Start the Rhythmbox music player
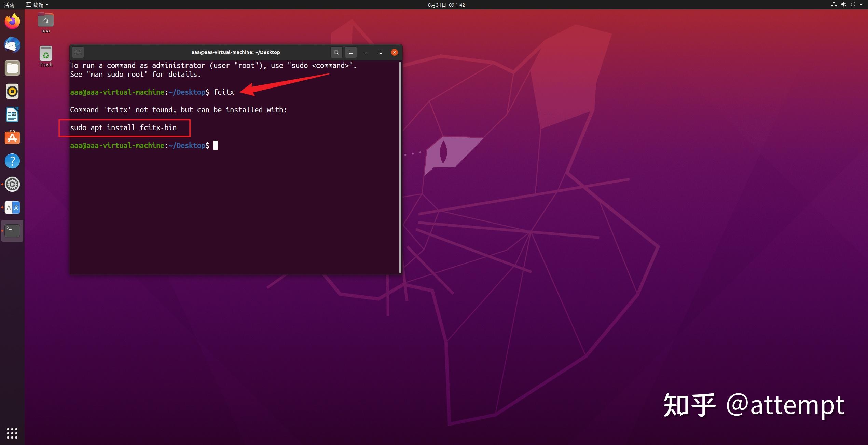 [12, 91]
